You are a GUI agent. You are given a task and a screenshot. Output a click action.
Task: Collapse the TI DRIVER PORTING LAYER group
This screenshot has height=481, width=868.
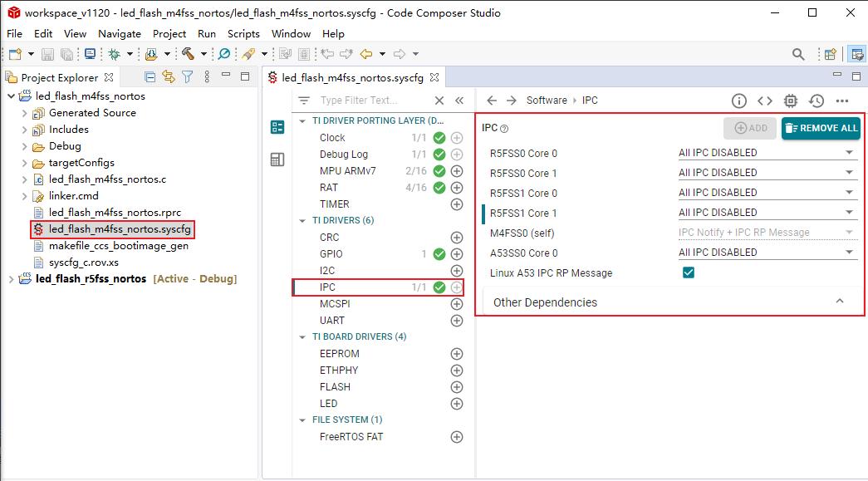[302, 120]
